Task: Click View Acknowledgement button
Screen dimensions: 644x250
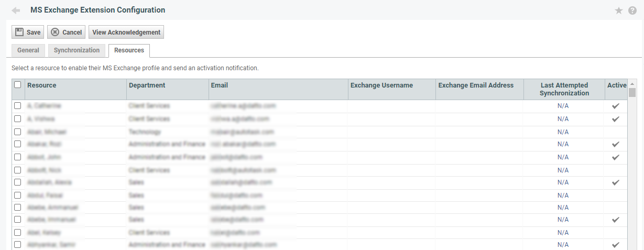Action: (126, 32)
